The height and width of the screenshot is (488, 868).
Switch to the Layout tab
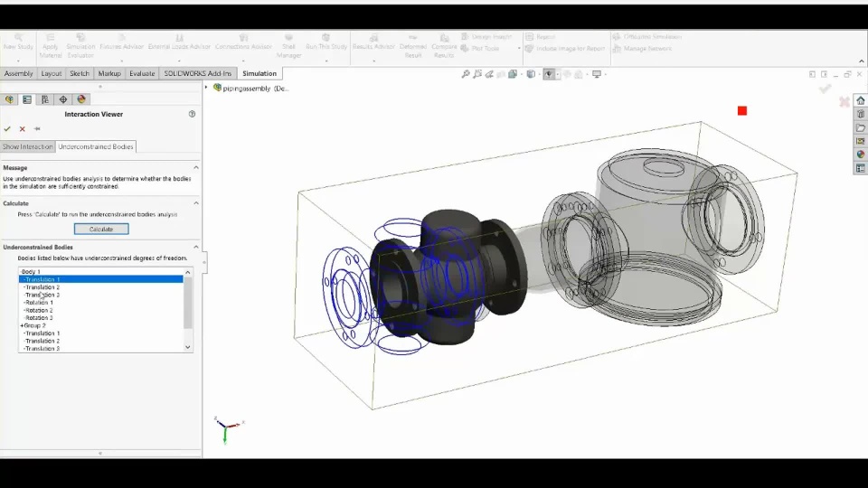pos(52,73)
